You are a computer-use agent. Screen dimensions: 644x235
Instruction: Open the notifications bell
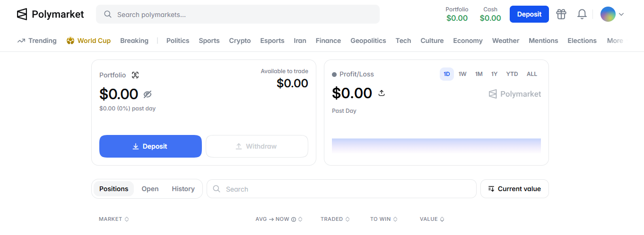pyautogui.click(x=582, y=14)
